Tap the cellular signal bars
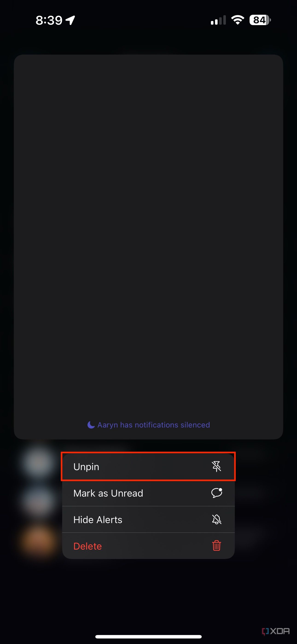This screenshot has height=644, width=297. 218,20
